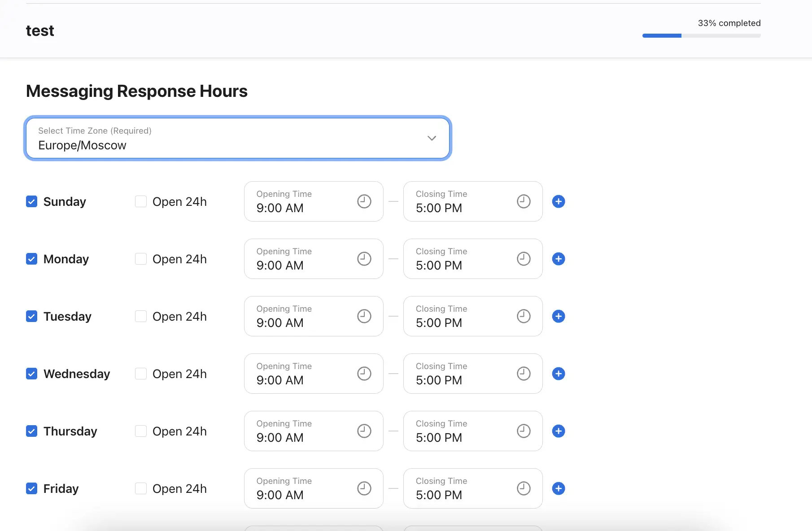
Task: Click the Messaging Response Hours heading
Action: point(137,91)
